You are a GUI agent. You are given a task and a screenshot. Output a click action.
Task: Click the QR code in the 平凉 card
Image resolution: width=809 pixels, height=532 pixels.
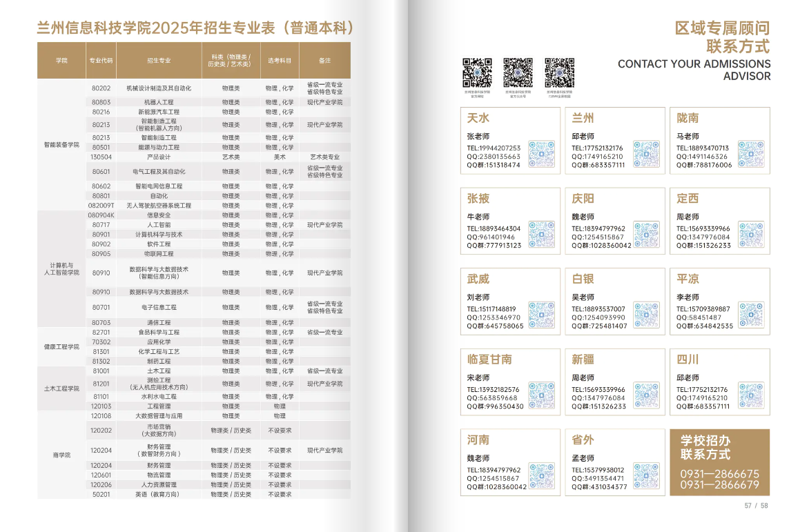(x=751, y=315)
